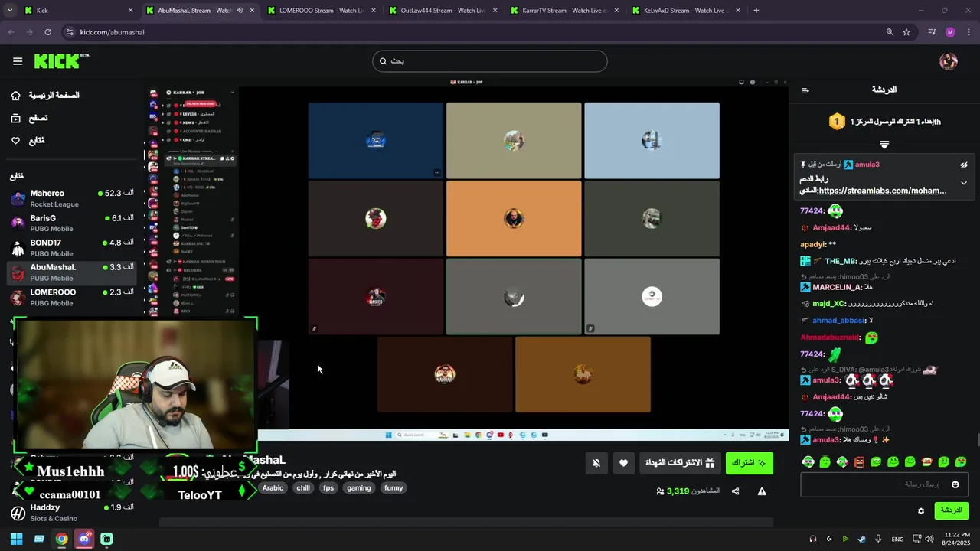This screenshot has width=980, height=551.
Task: Open the hamburger menu beside Kick logo
Action: pyautogui.click(x=18, y=61)
